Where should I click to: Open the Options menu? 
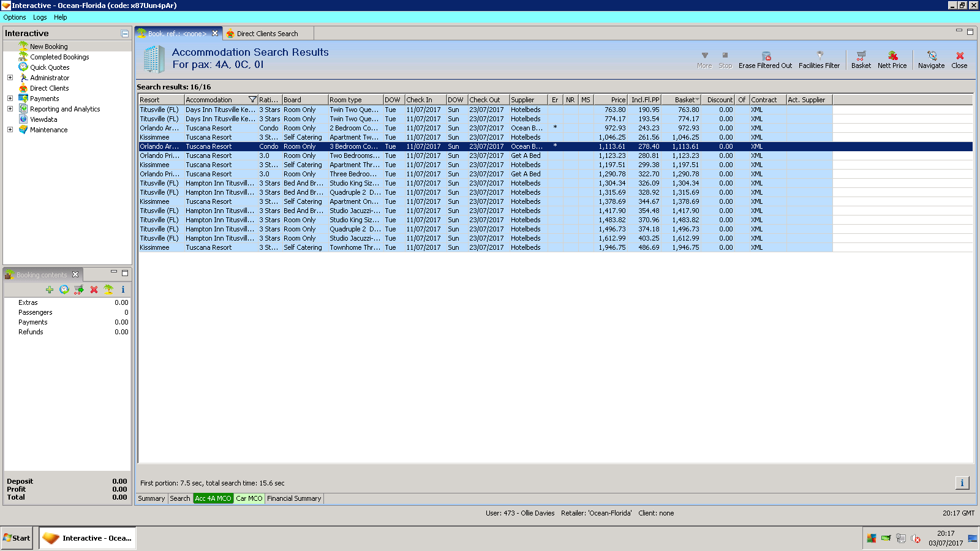[15, 17]
